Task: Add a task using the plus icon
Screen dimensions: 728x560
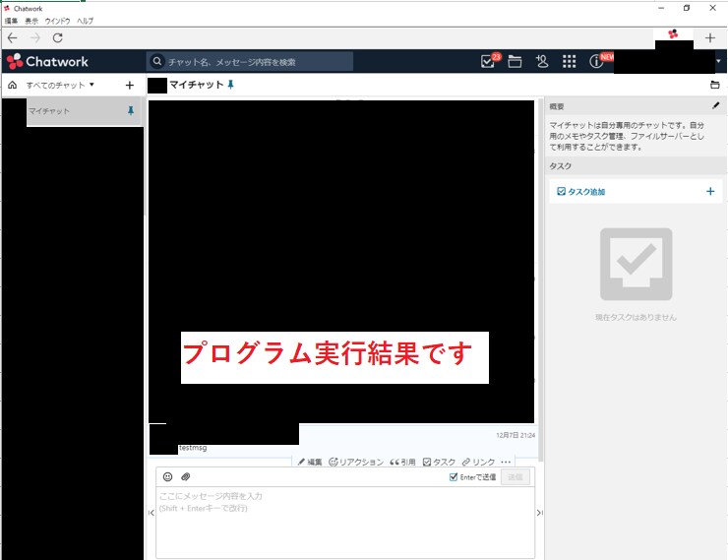Action: click(x=710, y=191)
